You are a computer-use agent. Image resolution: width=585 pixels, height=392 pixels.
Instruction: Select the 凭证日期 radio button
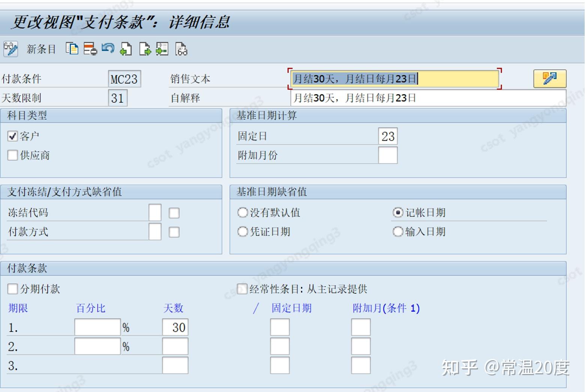click(242, 232)
